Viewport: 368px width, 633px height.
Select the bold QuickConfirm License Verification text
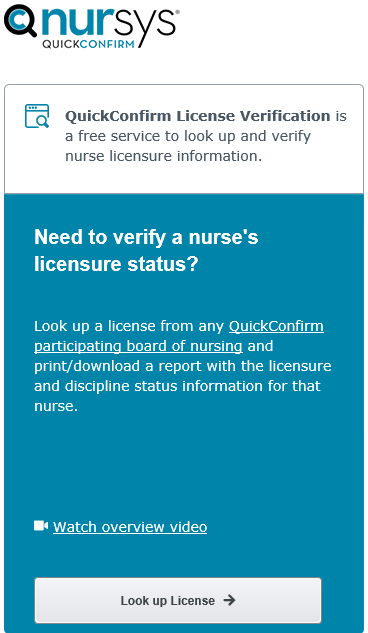coord(198,116)
